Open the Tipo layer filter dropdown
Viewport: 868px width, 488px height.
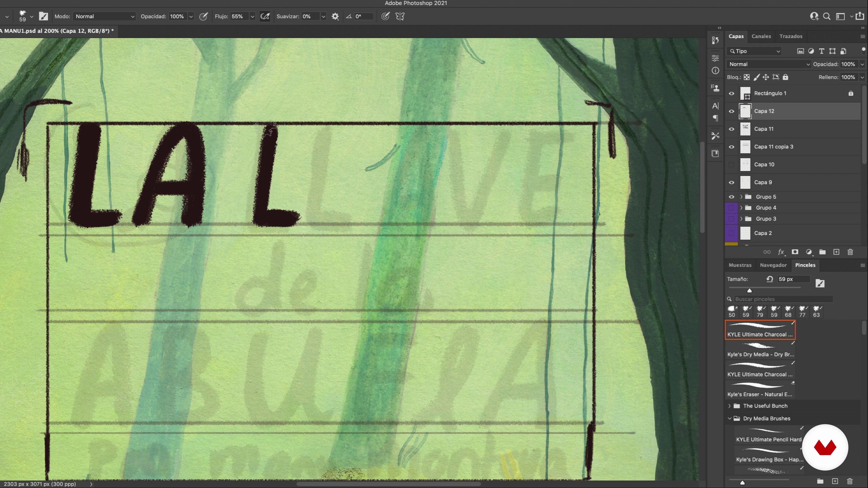click(x=755, y=51)
